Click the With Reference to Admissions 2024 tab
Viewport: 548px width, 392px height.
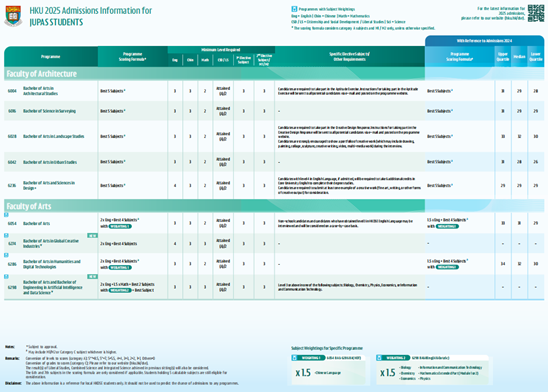pyautogui.click(x=484, y=41)
